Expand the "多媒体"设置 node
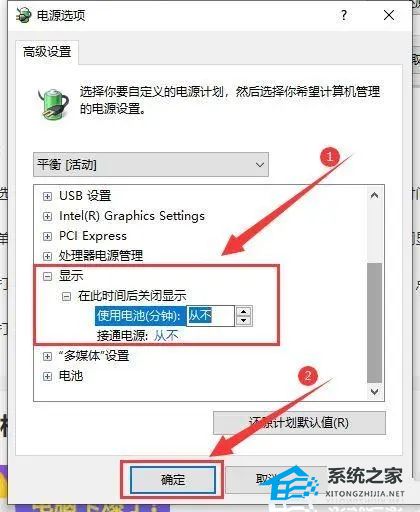Image resolution: width=420 pixels, height=512 pixels. (x=47, y=356)
